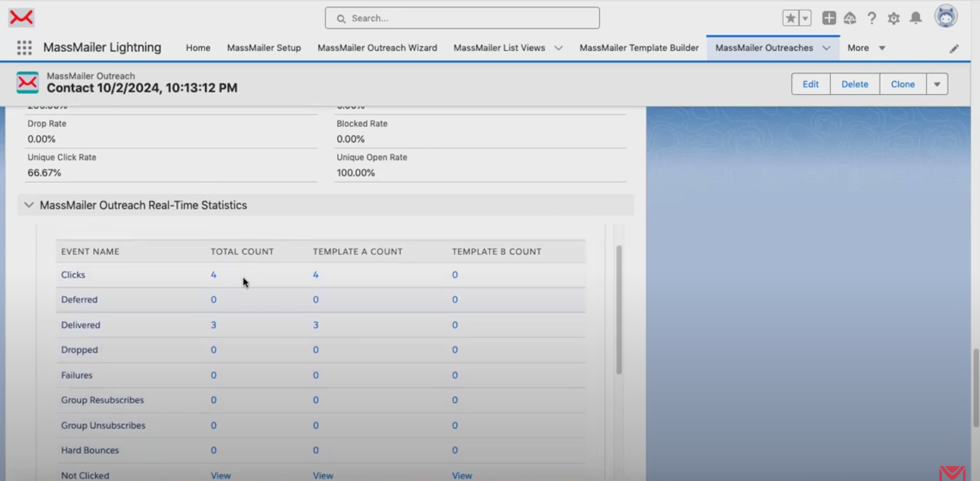Viewport: 980px width, 481px height.
Task: Click the Delete button
Action: (x=854, y=84)
